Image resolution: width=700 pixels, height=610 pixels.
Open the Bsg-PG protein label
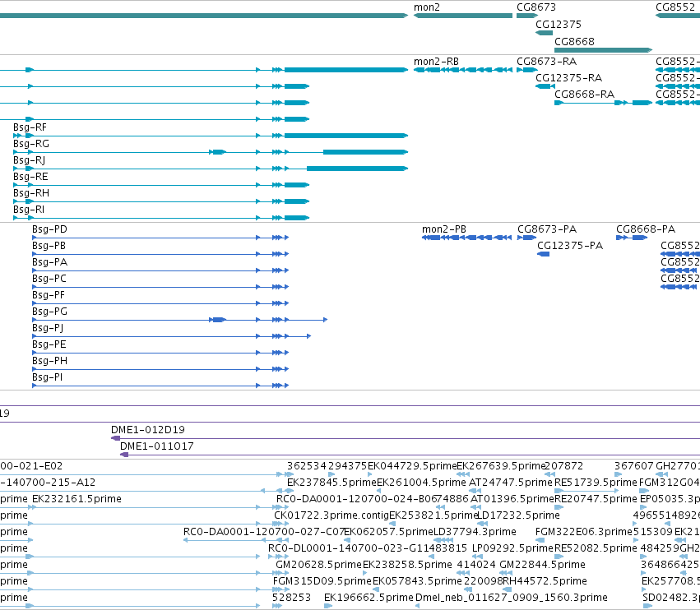pyautogui.click(x=49, y=312)
